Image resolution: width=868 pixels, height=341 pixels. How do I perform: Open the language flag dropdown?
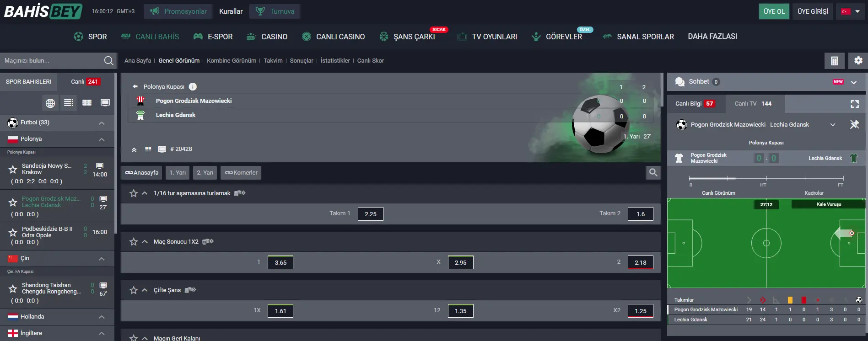click(x=851, y=11)
